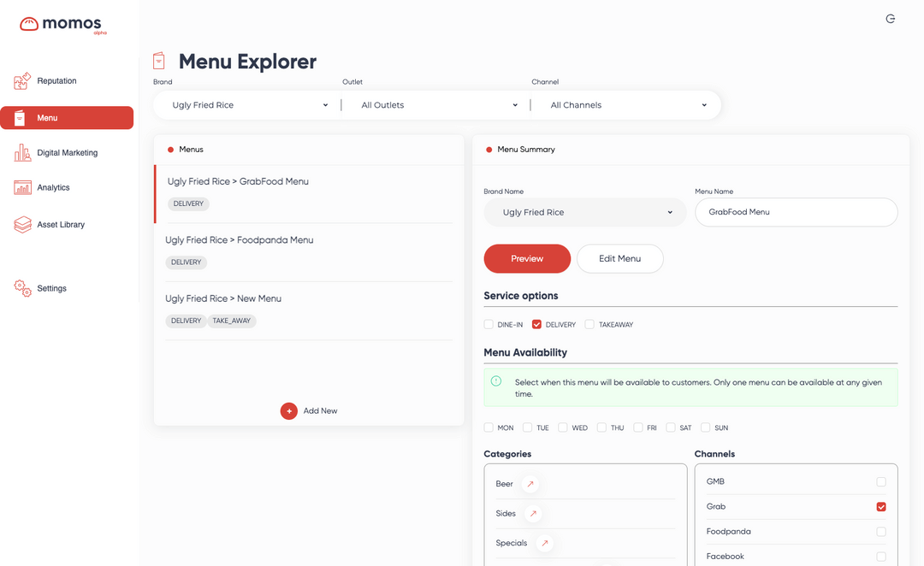
Task: Check the SUN availability checkbox
Action: point(705,427)
